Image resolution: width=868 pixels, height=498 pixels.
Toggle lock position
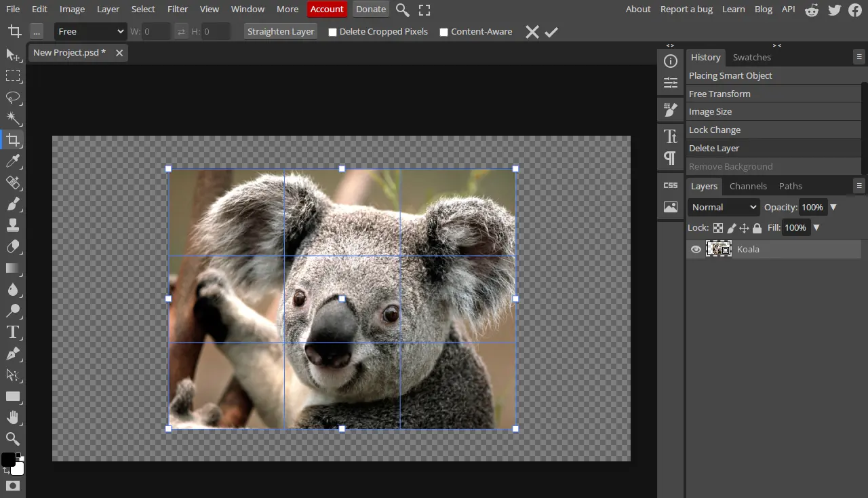pos(744,228)
